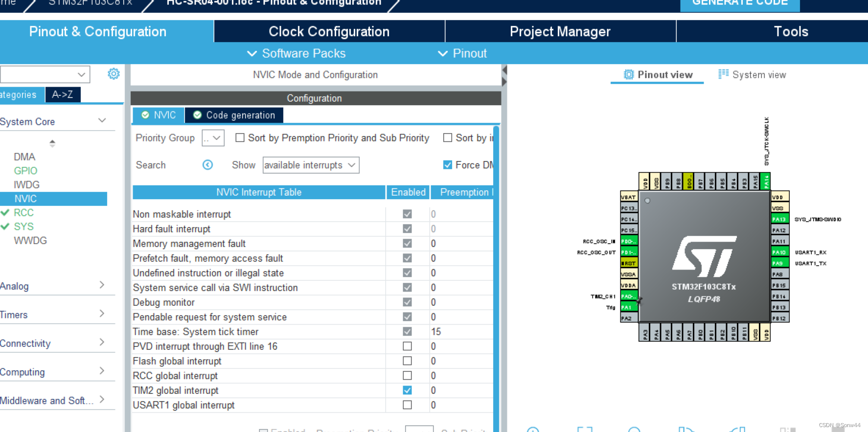Switch to A->Z category listing
Screen dimensions: 868x432
tap(63, 94)
